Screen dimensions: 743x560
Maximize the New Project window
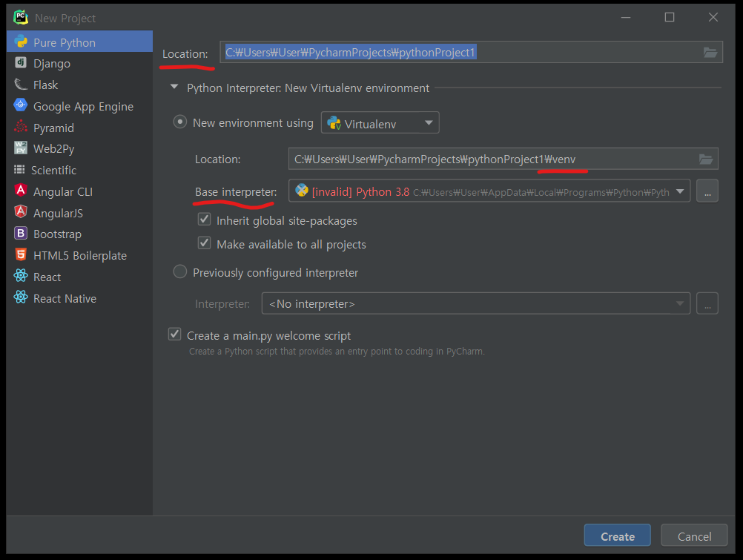pos(670,18)
